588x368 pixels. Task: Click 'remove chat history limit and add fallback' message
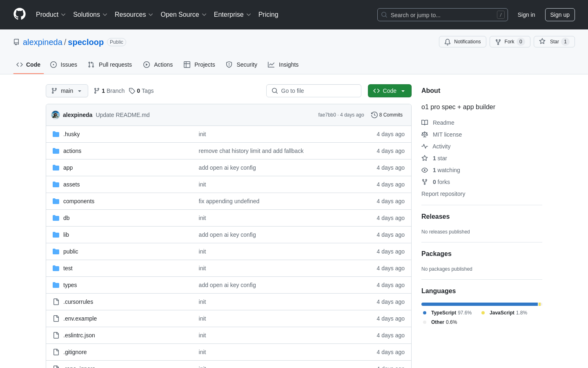(x=251, y=151)
